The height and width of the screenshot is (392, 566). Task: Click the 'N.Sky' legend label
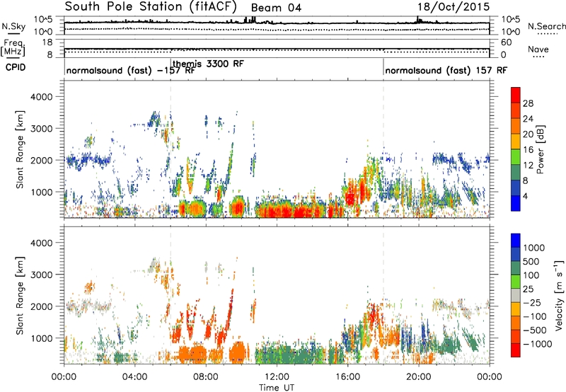(x=13, y=26)
